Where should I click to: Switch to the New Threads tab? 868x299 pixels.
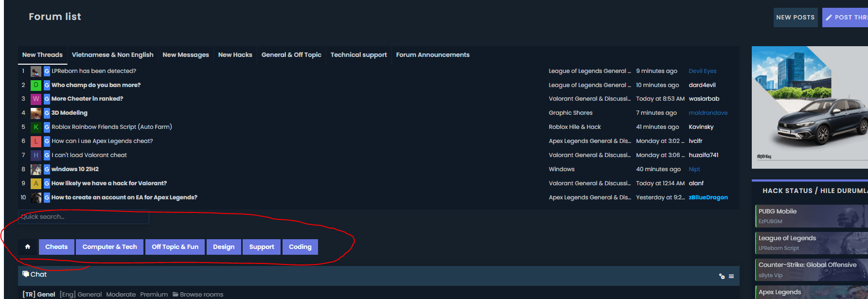pos(42,55)
